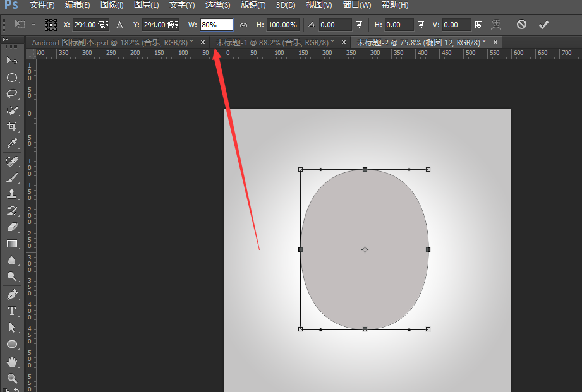
Task: Select the Pen tool
Action: (12, 294)
